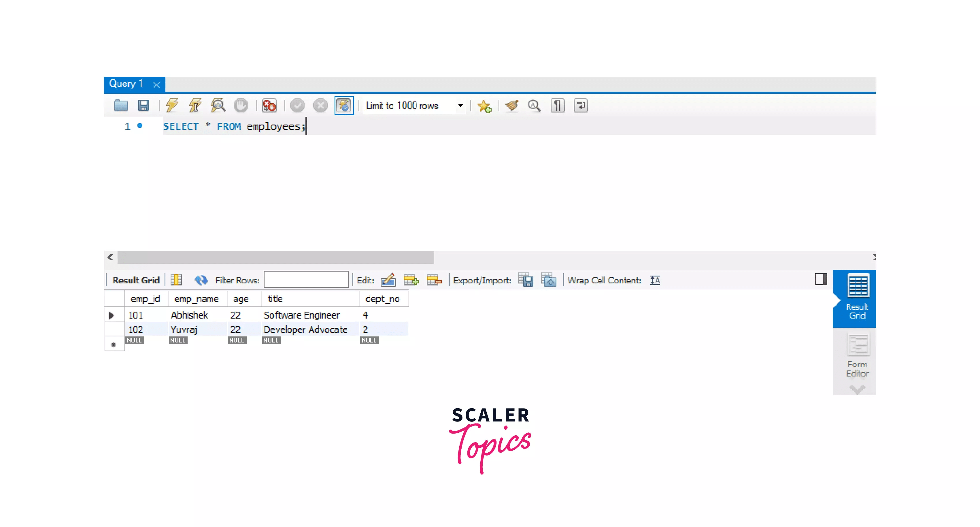This screenshot has width=980, height=527.
Task: Toggle word wrapping of the editor
Action: pyautogui.click(x=581, y=106)
